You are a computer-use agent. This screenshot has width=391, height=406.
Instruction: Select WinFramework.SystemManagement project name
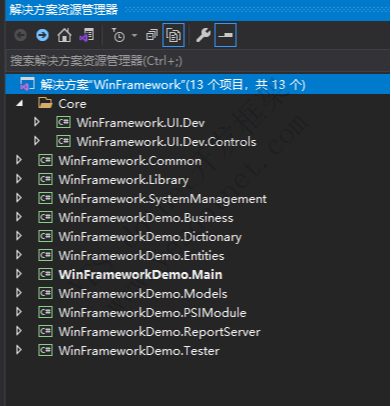(163, 199)
